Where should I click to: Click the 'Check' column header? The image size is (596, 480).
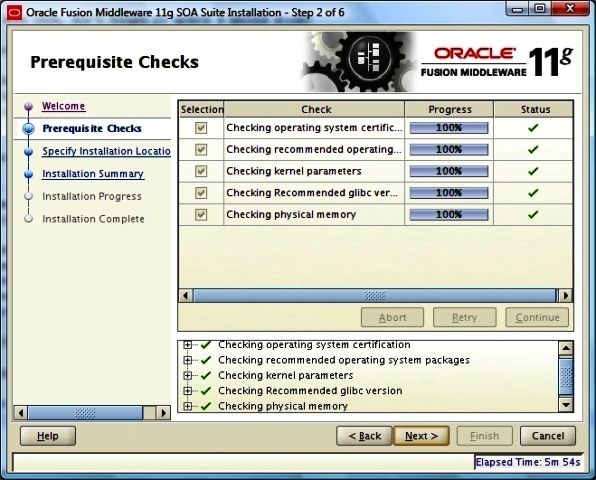(x=314, y=109)
